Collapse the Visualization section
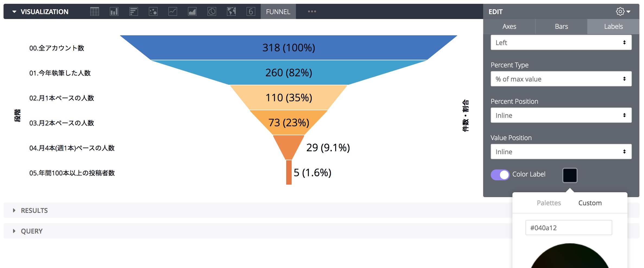 click(x=14, y=11)
